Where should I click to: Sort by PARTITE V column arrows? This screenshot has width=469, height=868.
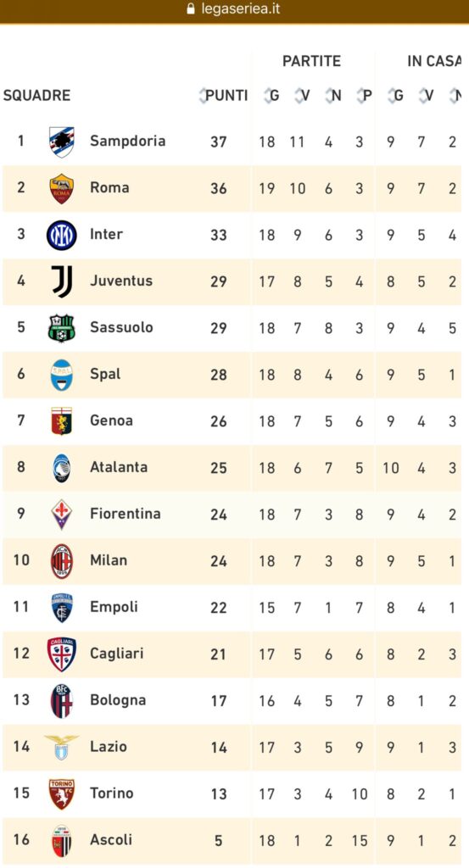[302, 96]
